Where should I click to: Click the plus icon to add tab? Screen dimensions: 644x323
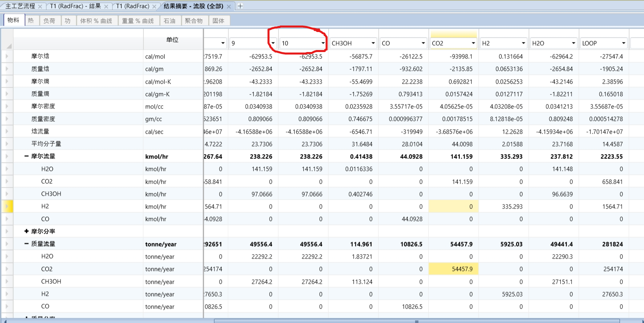[x=240, y=6]
